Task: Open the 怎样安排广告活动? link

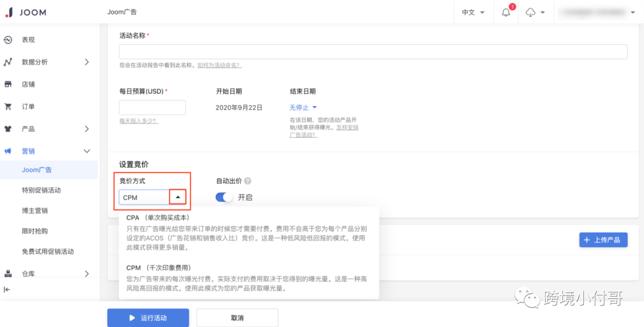Action: (x=324, y=131)
